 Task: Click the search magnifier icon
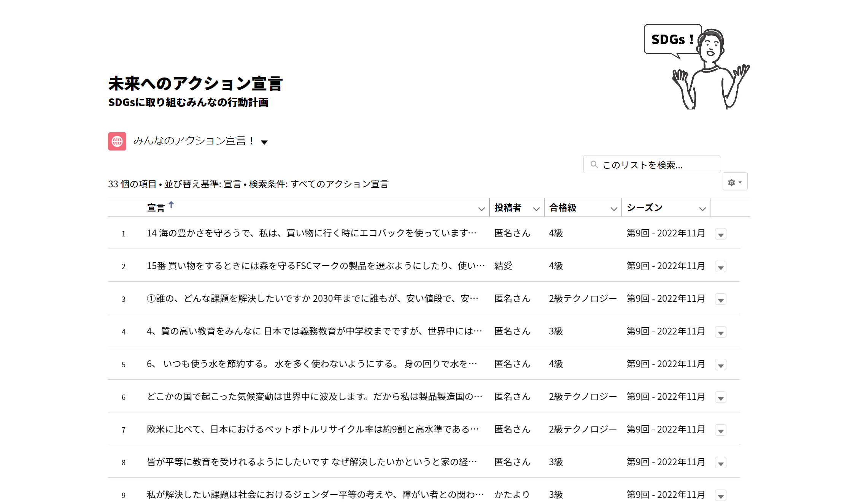593,164
